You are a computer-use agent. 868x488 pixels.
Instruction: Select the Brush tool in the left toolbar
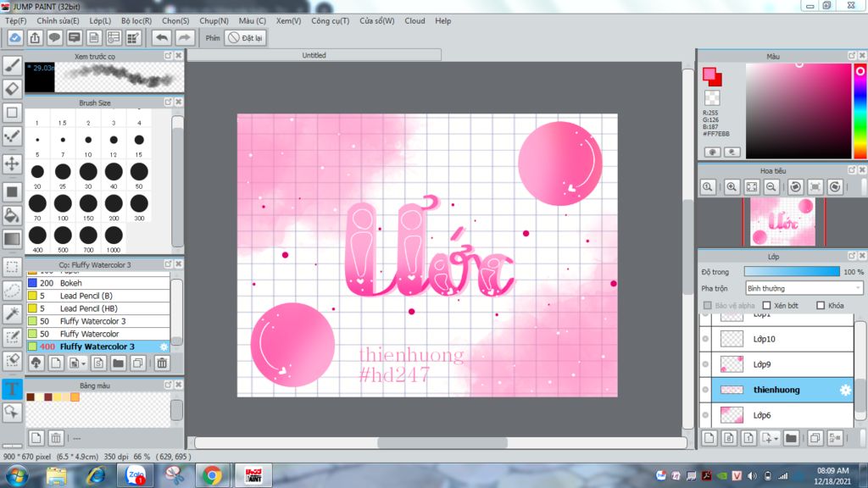12,65
